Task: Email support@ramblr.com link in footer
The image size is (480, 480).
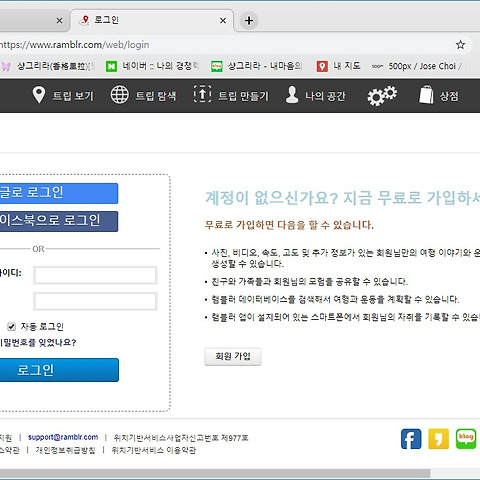Action: pyautogui.click(x=63, y=437)
